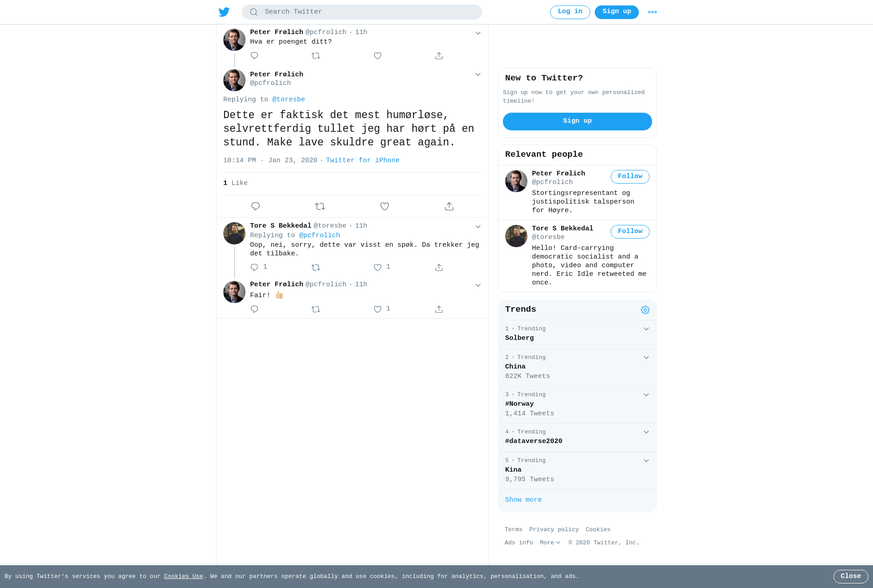Show more trends

(523, 500)
